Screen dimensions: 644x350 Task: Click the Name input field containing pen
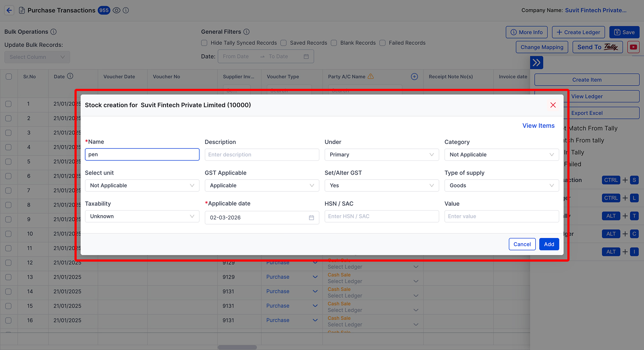[142, 154]
